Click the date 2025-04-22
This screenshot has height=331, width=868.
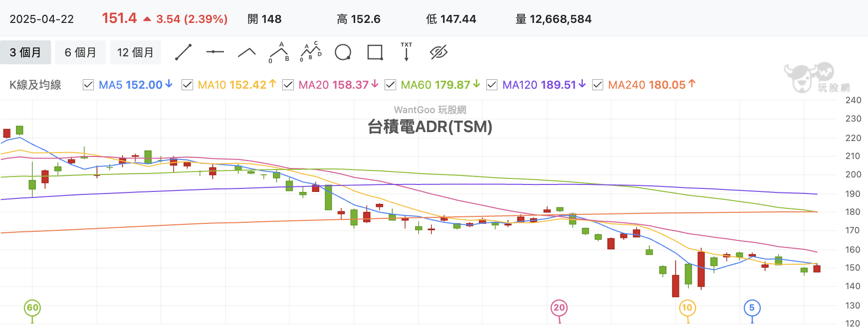42,19
